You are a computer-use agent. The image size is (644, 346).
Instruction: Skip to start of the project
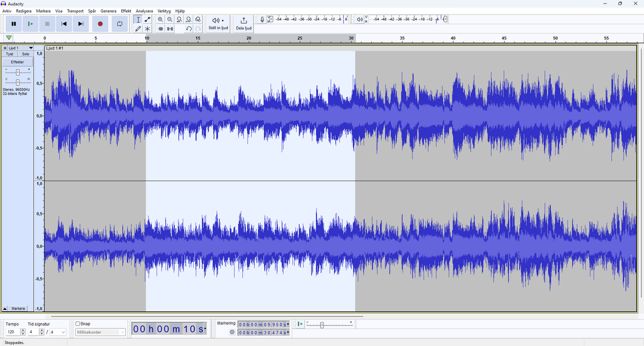pos(64,24)
